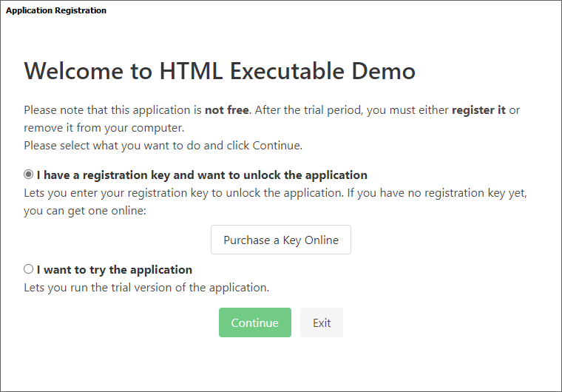The width and height of the screenshot is (562, 392).
Task: Click the 'I want to try the application' label
Action: (x=115, y=269)
